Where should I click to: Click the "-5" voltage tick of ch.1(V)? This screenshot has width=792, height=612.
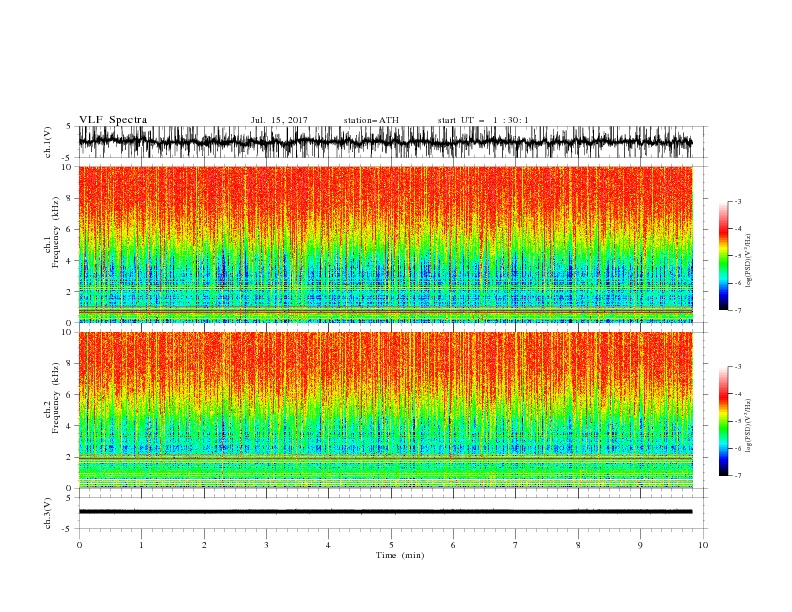tap(68, 158)
